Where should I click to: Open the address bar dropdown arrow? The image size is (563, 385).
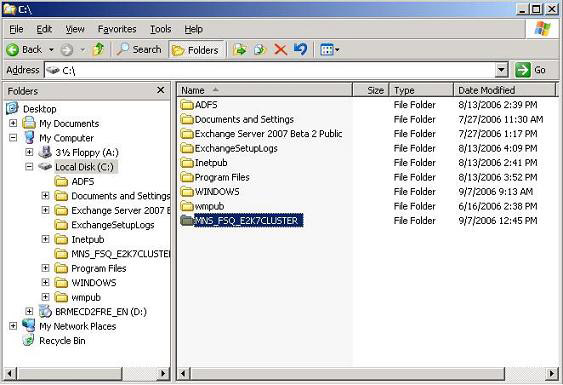point(501,70)
